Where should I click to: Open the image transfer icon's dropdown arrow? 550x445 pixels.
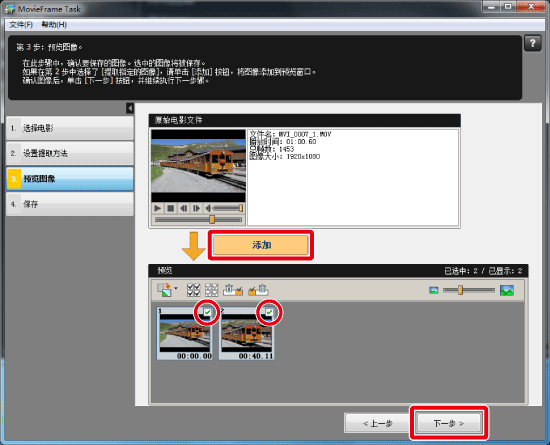tap(176, 289)
